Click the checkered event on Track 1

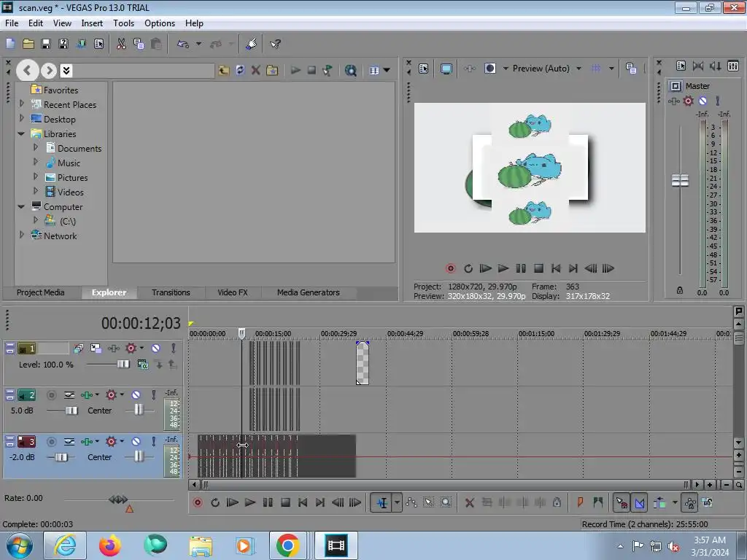[362, 363]
